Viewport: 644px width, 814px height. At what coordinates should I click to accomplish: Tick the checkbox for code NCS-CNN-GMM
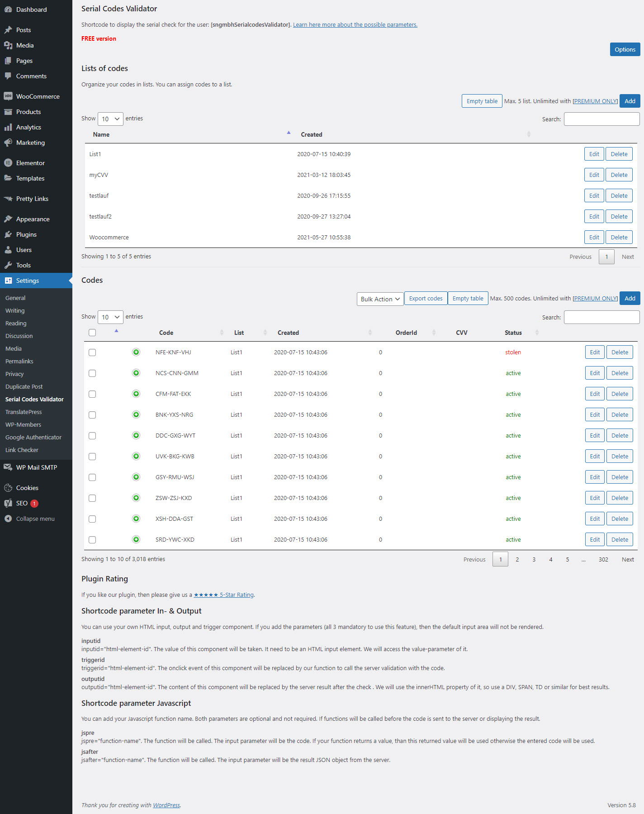click(x=92, y=373)
